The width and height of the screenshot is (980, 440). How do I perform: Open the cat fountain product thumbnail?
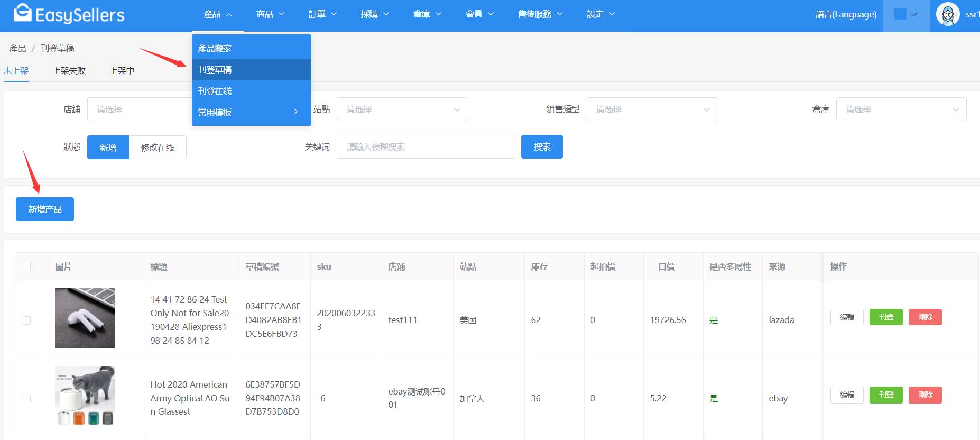85,396
